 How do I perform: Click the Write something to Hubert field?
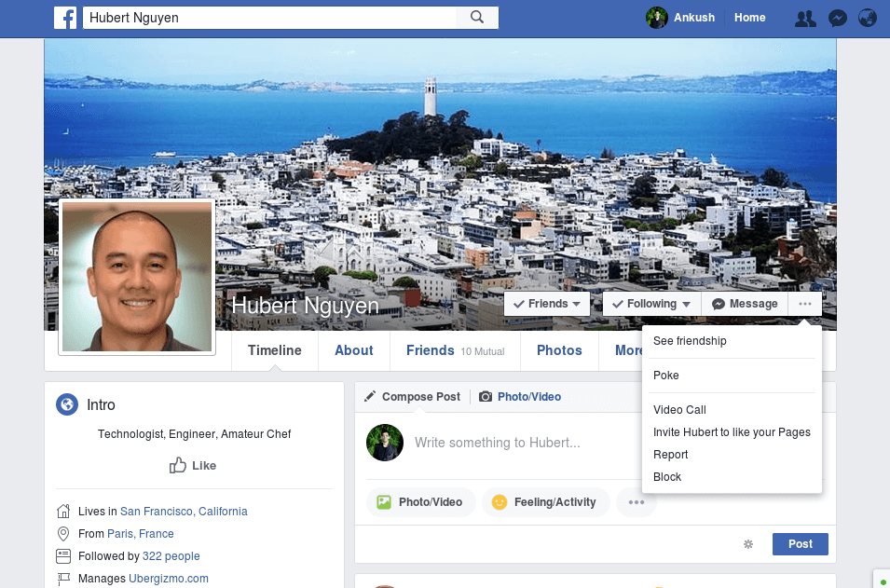pyautogui.click(x=498, y=443)
